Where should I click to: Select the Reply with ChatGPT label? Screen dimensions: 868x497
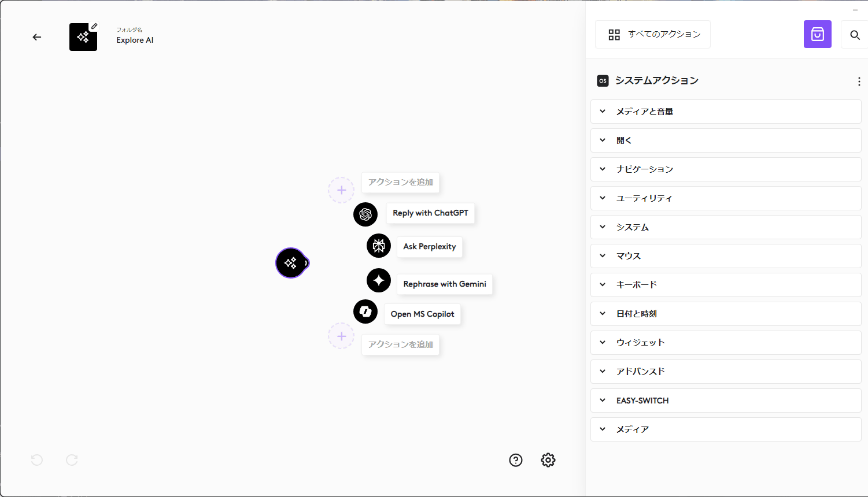pos(430,213)
